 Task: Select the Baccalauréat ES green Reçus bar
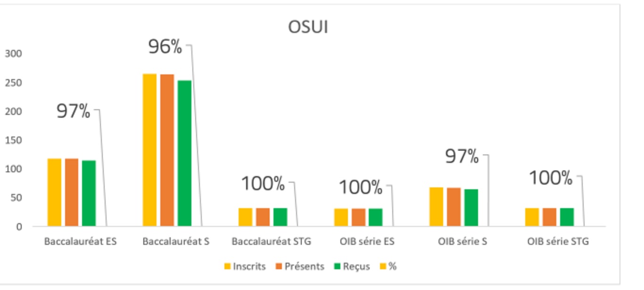coord(89,193)
